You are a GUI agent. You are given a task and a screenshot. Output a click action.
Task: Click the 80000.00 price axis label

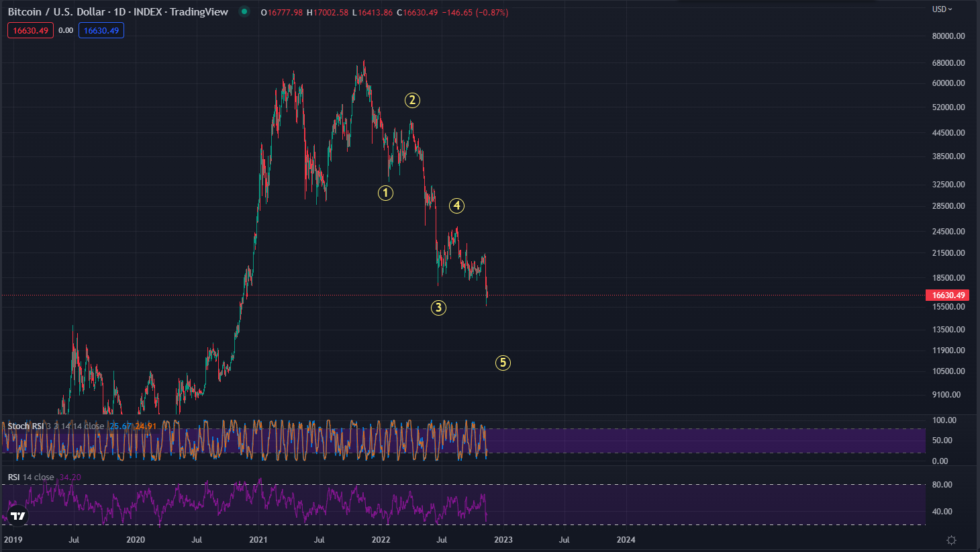click(948, 36)
